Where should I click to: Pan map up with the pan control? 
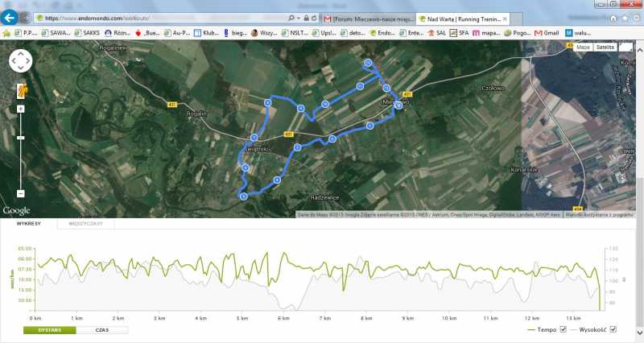pos(21,54)
